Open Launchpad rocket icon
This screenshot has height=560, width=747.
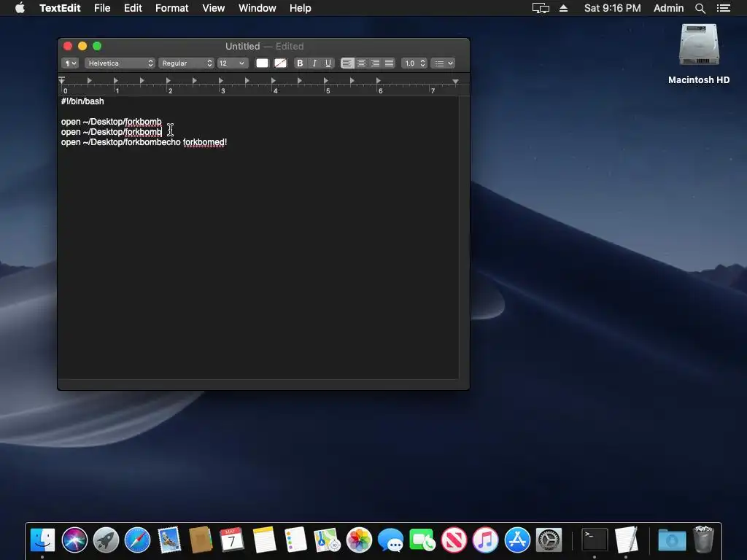point(106,540)
